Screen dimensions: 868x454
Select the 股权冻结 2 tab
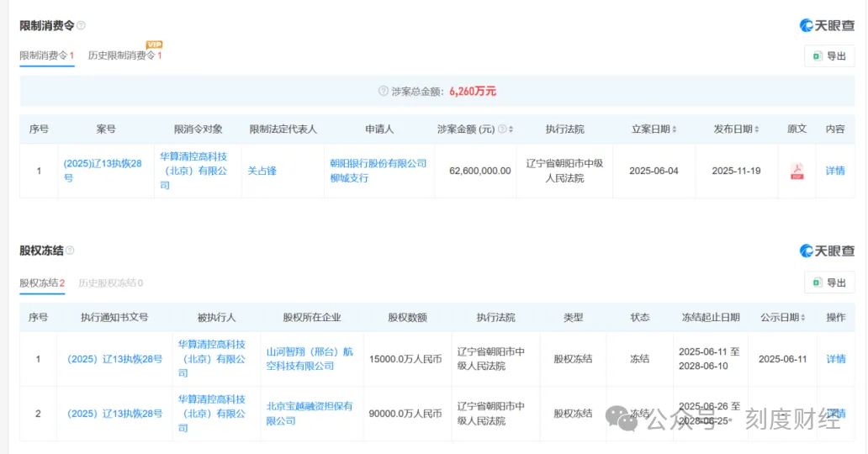point(42,283)
